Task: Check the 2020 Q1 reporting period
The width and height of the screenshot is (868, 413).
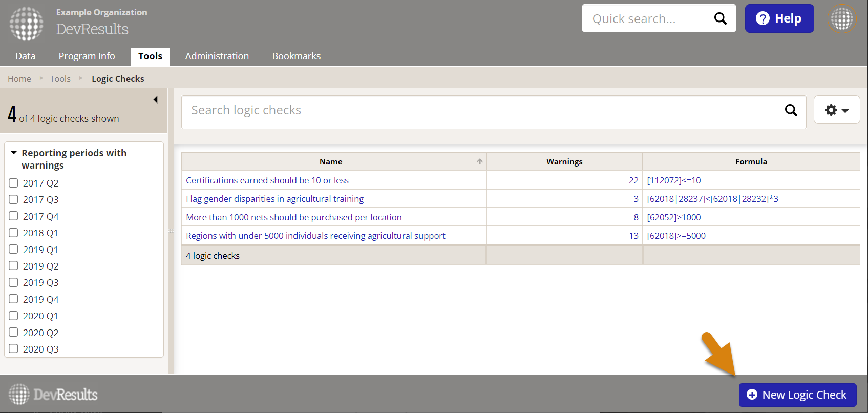Action: (13, 316)
